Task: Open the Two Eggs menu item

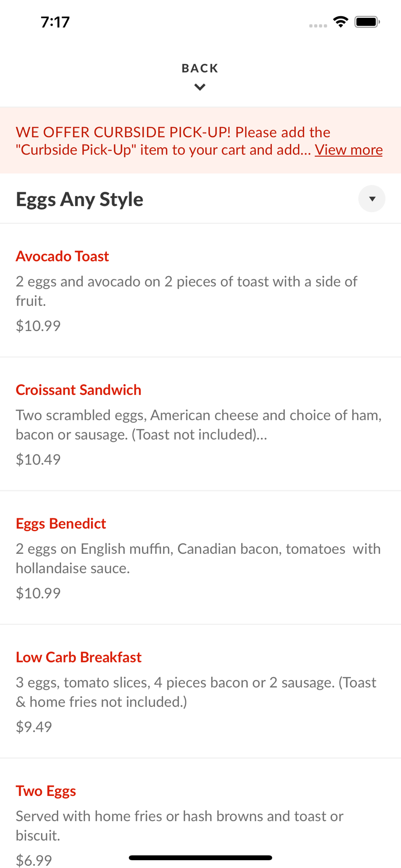Action: pyautogui.click(x=46, y=791)
